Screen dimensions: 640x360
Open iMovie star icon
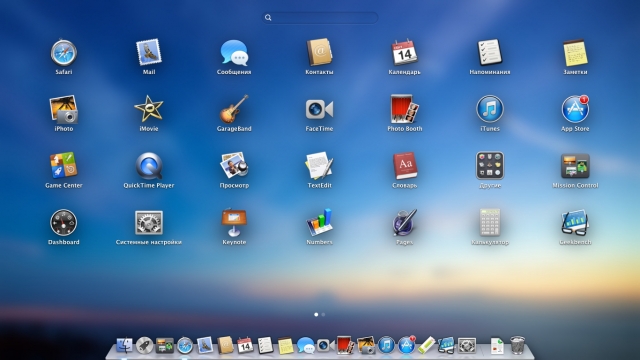tap(149, 109)
